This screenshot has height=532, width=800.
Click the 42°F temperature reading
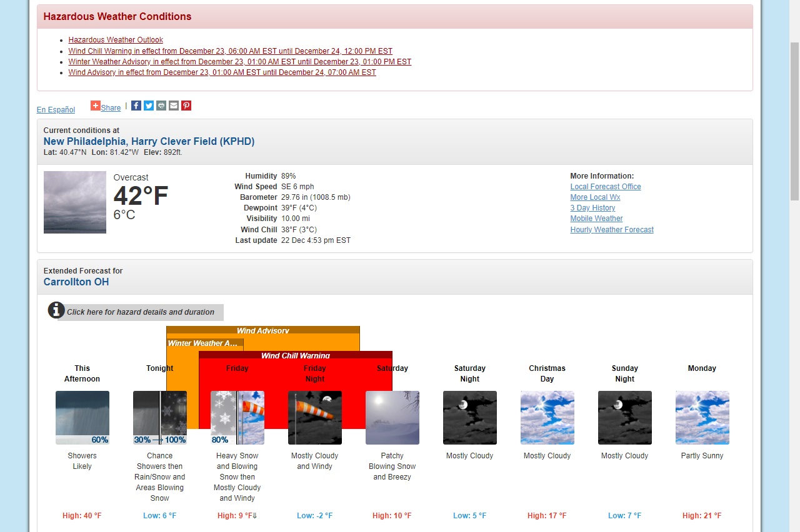(x=141, y=196)
